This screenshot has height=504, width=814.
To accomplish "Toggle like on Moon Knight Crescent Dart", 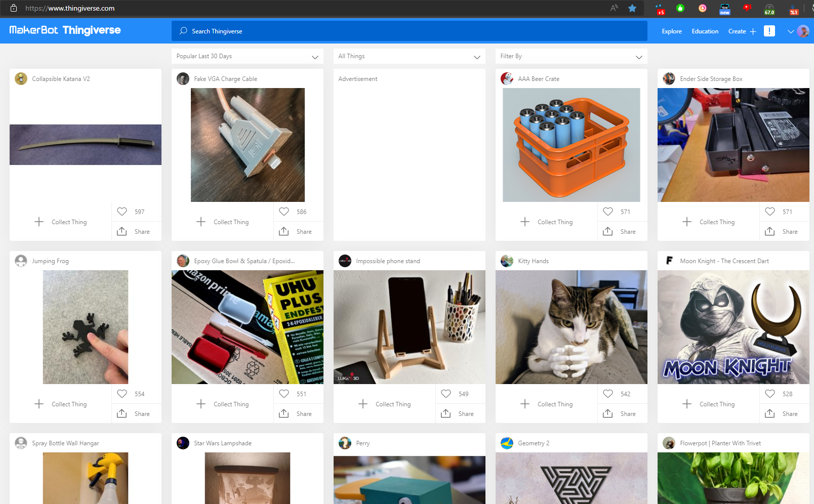I will click(x=770, y=394).
